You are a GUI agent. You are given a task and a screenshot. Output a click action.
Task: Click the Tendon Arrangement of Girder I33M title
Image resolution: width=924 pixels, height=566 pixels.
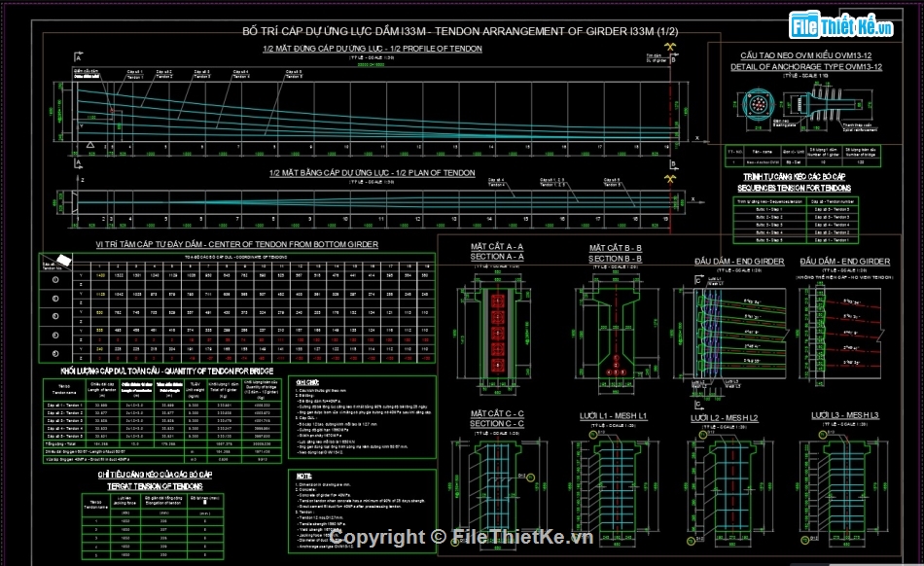point(460,32)
